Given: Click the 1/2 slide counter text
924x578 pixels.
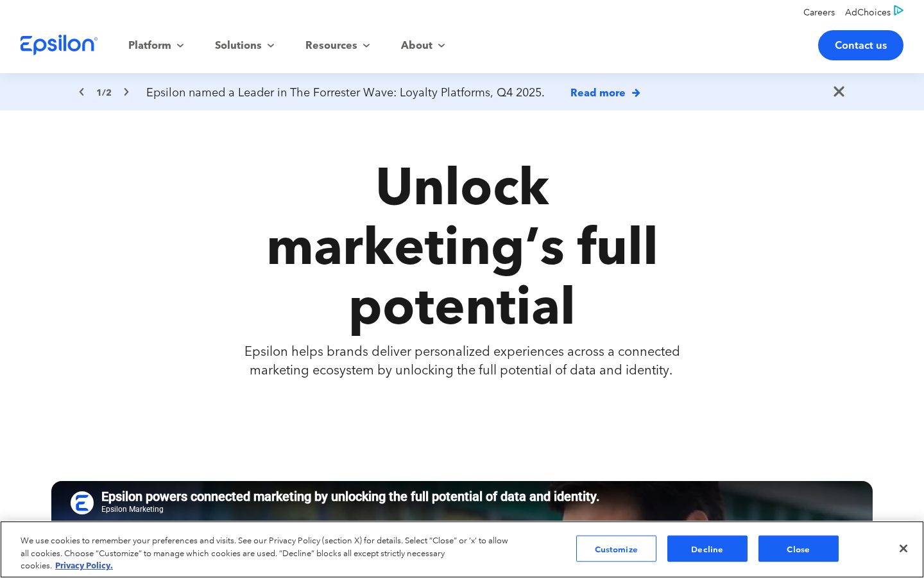Looking at the screenshot, I should click(104, 92).
